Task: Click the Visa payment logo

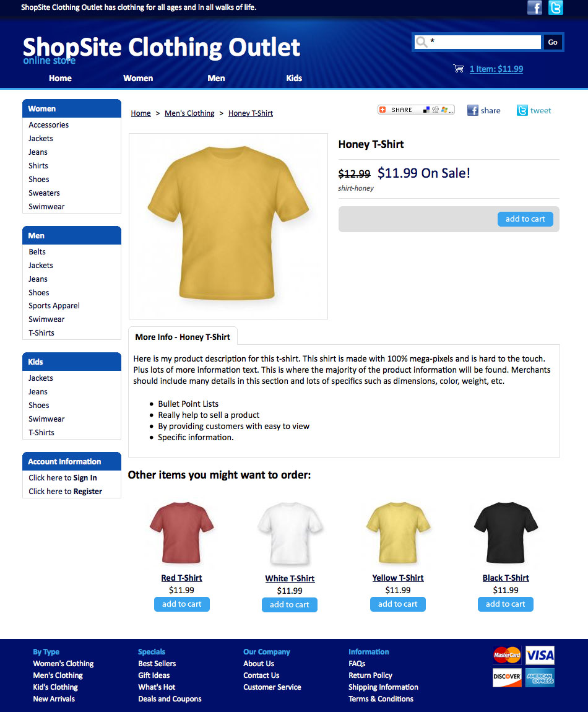Action: pos(540,655)
